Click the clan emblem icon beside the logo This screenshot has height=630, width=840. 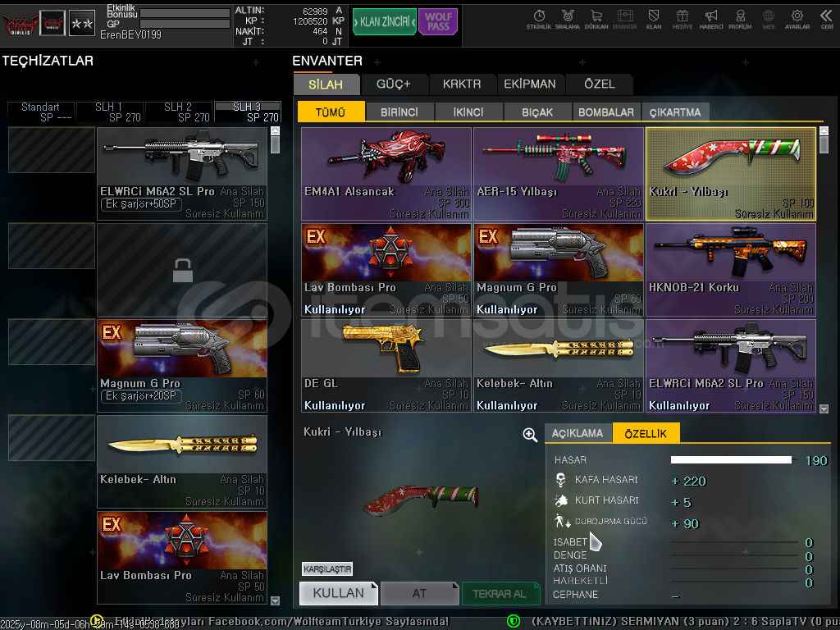pyautogui.click(x=52, y=23)
